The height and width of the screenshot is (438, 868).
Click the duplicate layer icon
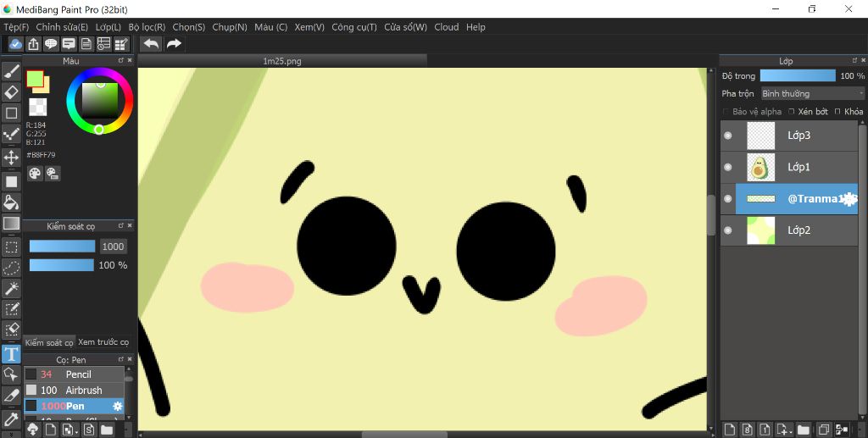click(823, 430)
